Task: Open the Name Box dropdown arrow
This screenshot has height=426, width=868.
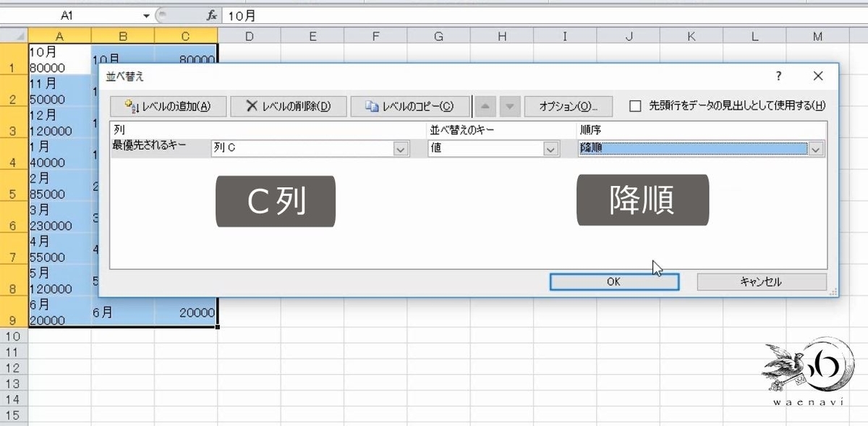Action: point(146,14)
